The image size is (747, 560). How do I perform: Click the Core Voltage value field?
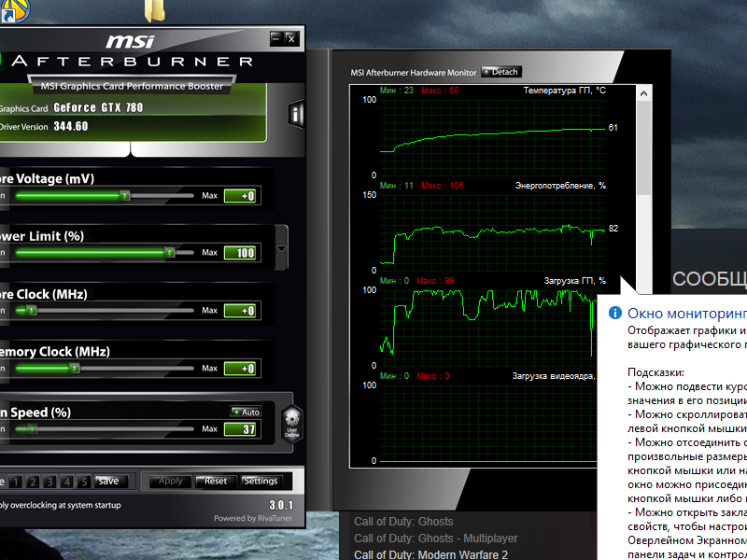[240, 196]
